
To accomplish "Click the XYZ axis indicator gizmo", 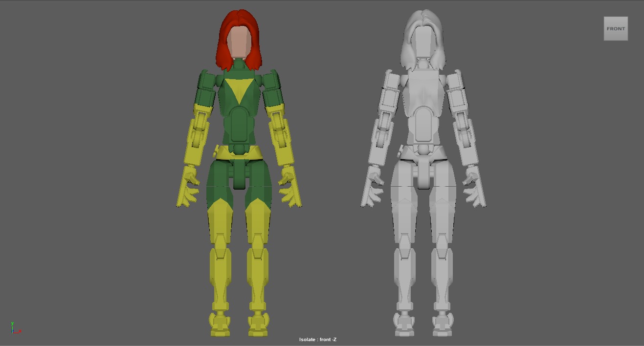I will (x=15, y=328).
